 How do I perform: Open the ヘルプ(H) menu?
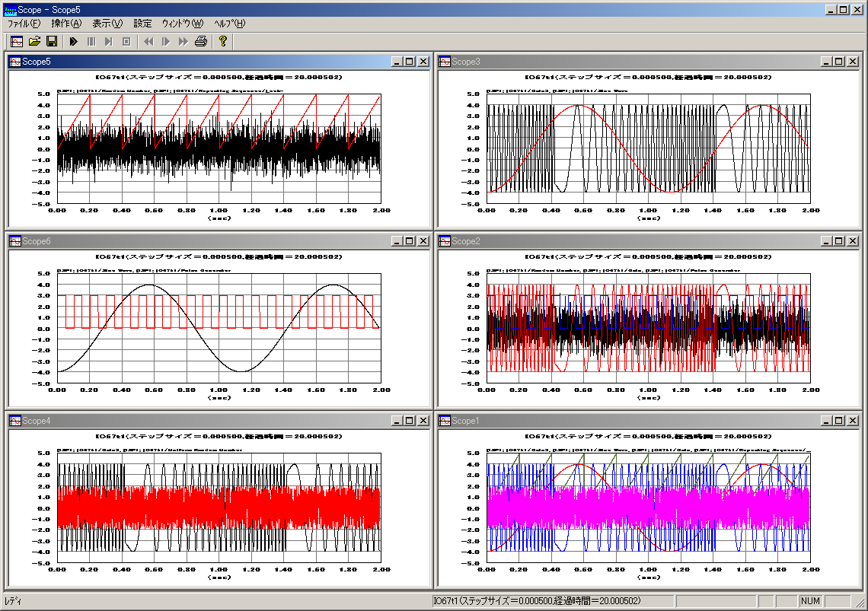229,24
